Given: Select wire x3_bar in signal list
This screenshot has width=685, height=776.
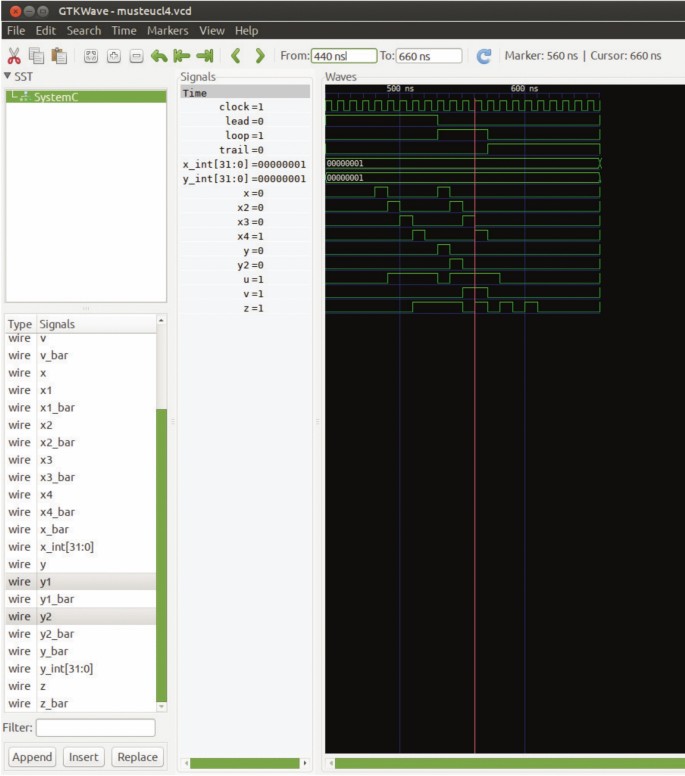Looking at the screenshot, I should click(x=81, y=477).
